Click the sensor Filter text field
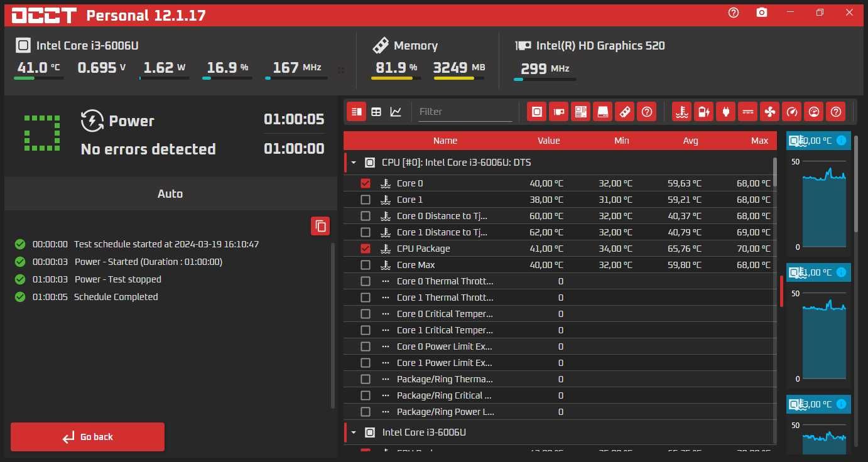868x462 pixels. 465,112
